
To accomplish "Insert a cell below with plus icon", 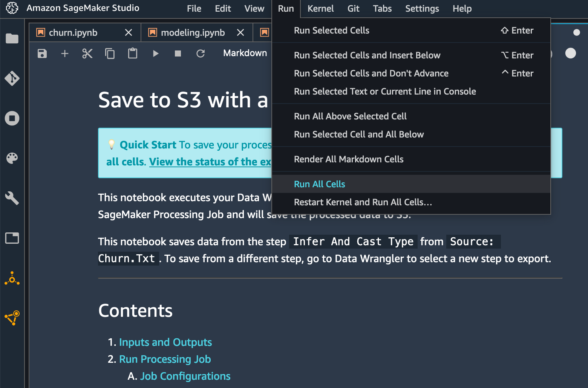I will [65, 53].
